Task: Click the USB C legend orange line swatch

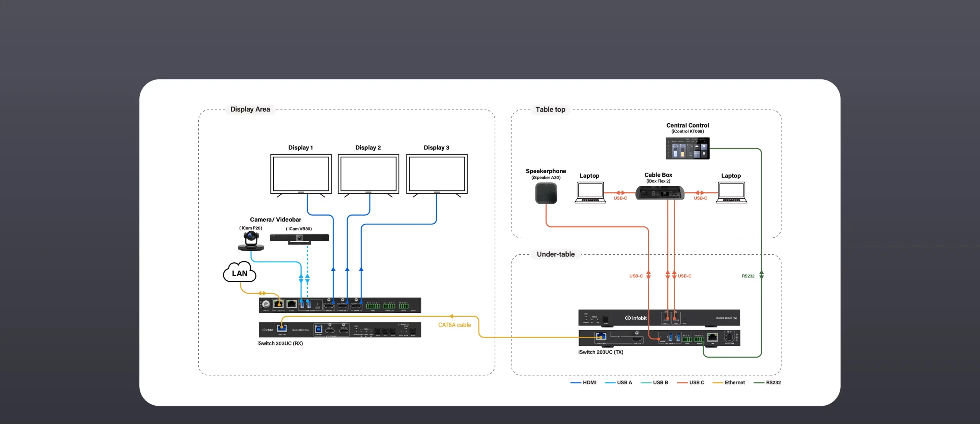Action: pos(682,383)
